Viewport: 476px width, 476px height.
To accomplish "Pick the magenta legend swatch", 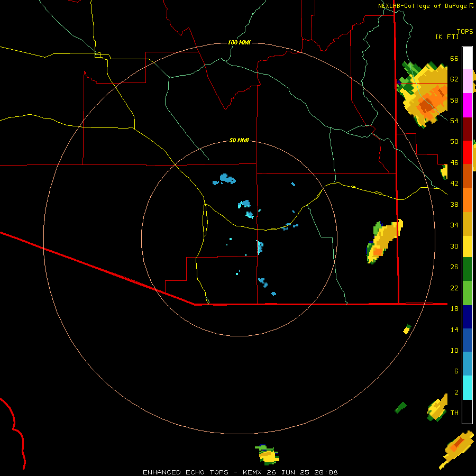I will [467, 105].
